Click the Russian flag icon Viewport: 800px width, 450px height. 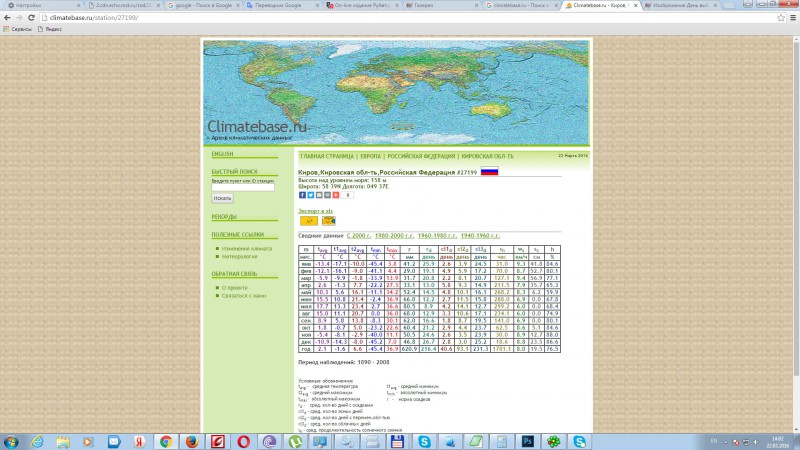[x=489, y=171]
